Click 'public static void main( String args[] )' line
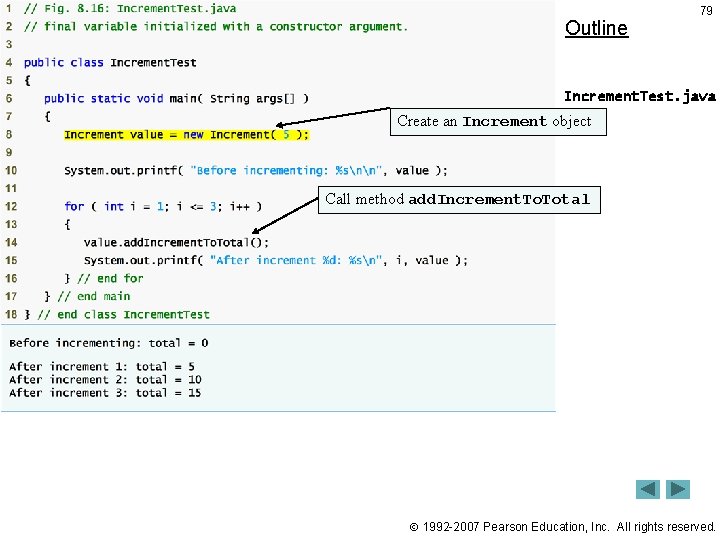720x540 pixels. point(176,98)
